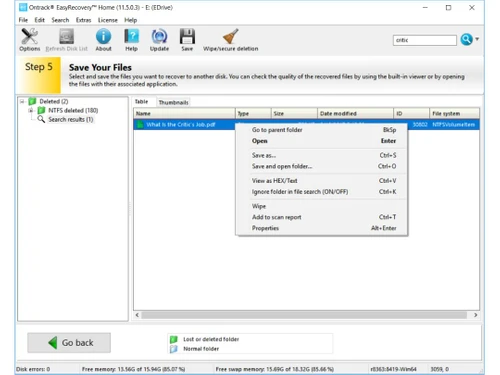Viewport: 500px width, 375px height.
Task: Click the Go back button
Action: (69, 343)
